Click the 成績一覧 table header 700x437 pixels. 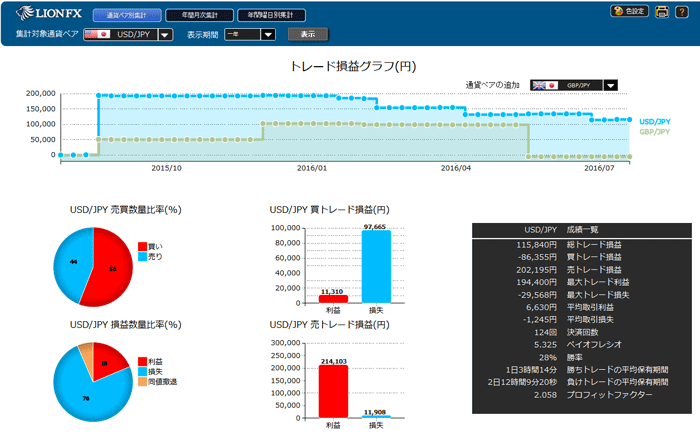coord(582,230)
